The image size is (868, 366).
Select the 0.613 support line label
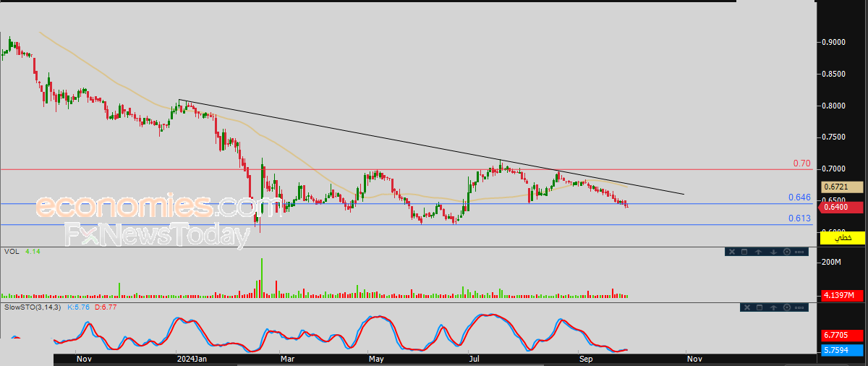pos(799,218)
